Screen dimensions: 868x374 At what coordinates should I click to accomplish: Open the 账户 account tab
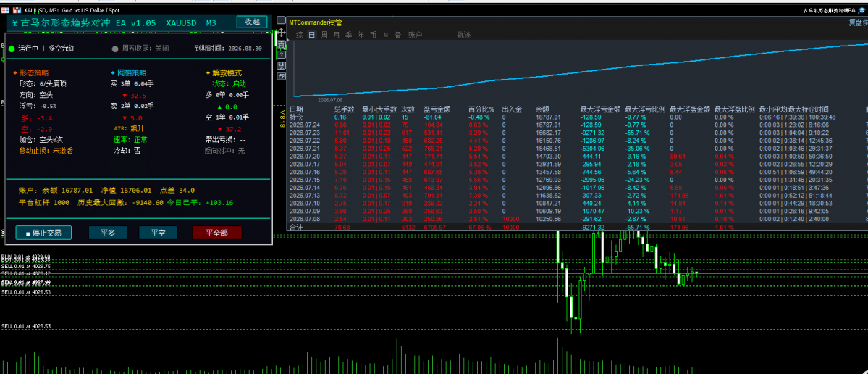pyautogui.click(x=416, y=35)
